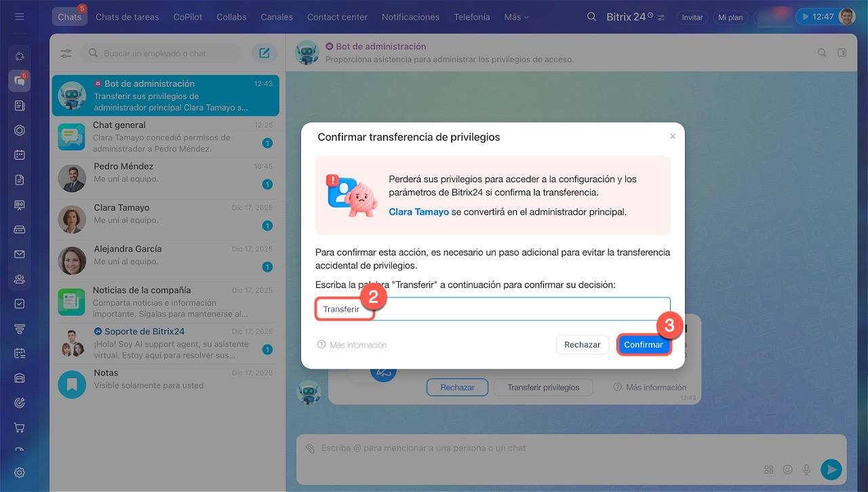Click the new chat compose icon
This screenshot has height=492, width=868.
265,54
